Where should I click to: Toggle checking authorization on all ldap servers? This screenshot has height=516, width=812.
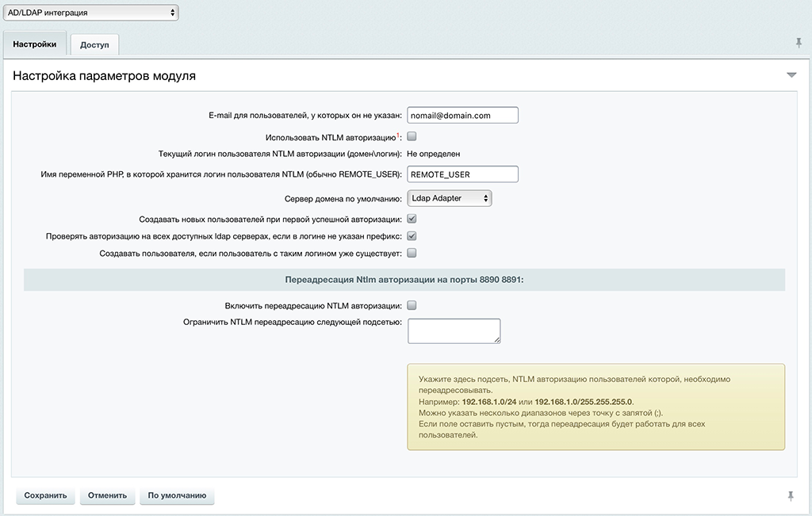tap(412, 236)
